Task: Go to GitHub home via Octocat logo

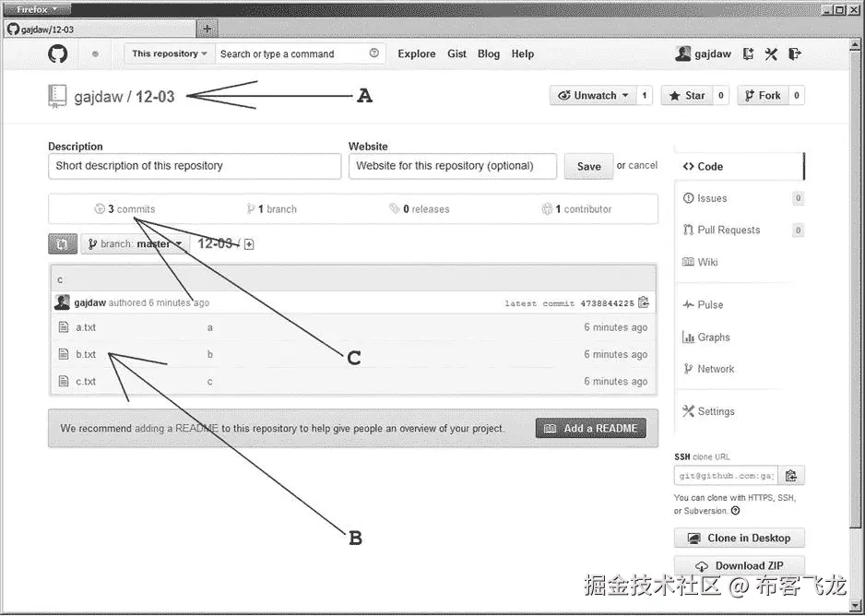Action: pos(57,53)
